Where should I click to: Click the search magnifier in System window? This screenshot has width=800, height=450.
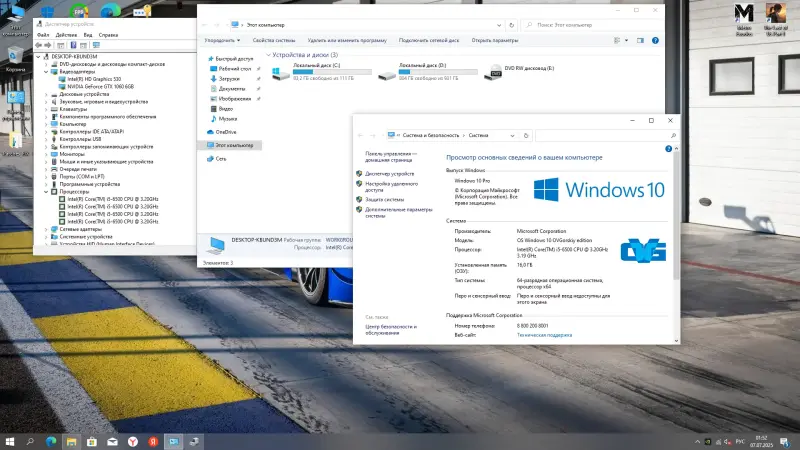click(x=673, y=136)
